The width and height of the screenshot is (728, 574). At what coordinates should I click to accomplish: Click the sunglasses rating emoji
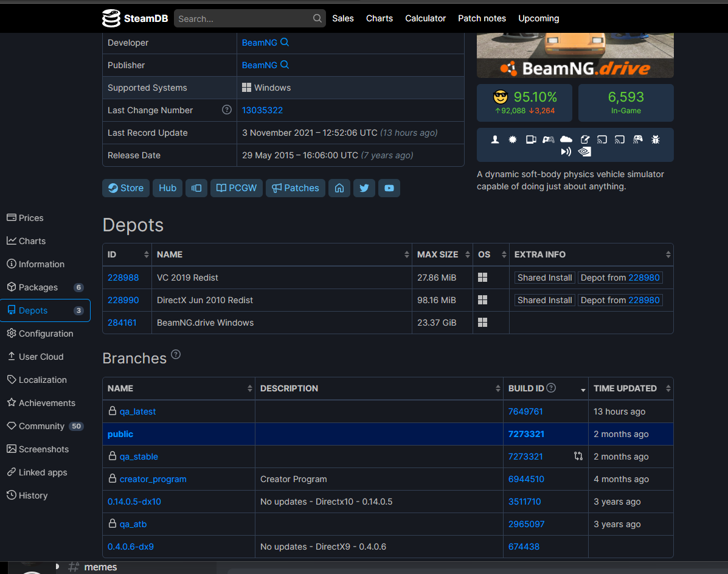501,97
